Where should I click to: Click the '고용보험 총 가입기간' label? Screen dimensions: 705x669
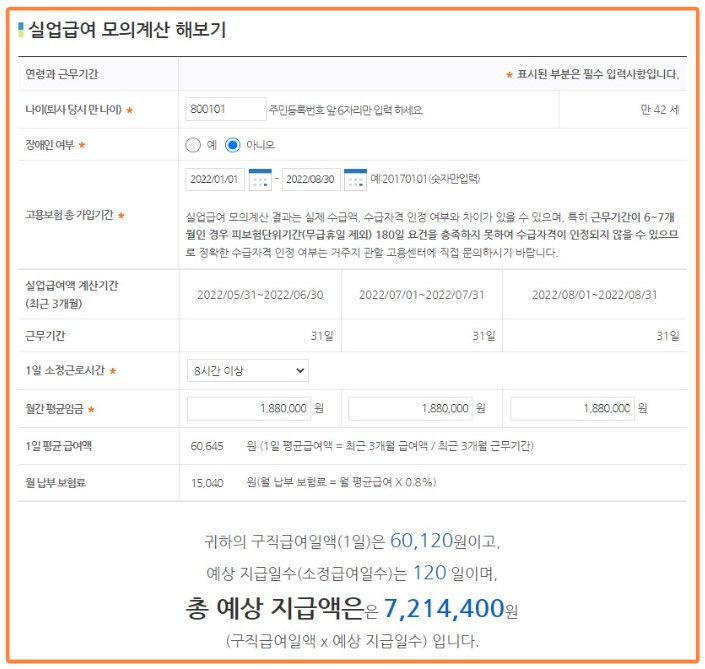coord(69,215)
